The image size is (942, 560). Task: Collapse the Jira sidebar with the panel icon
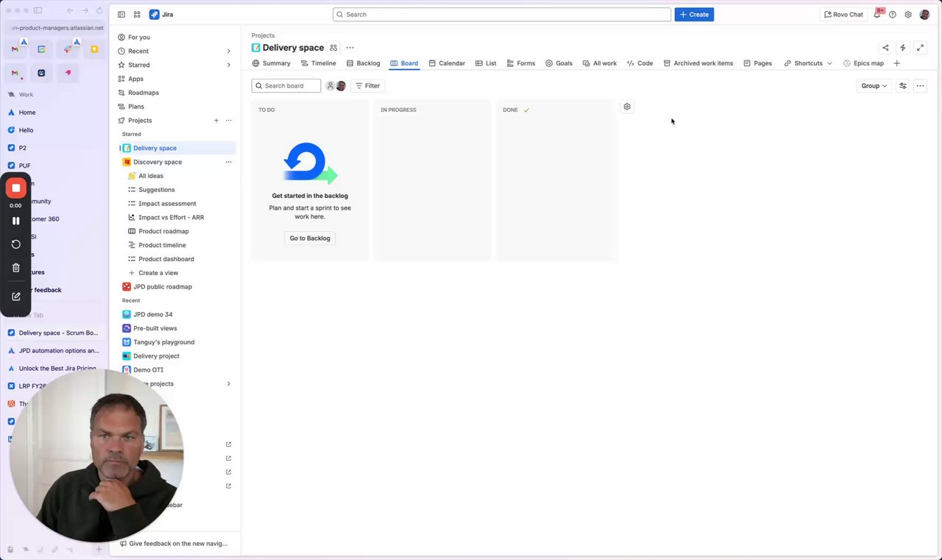coord(121,15)
